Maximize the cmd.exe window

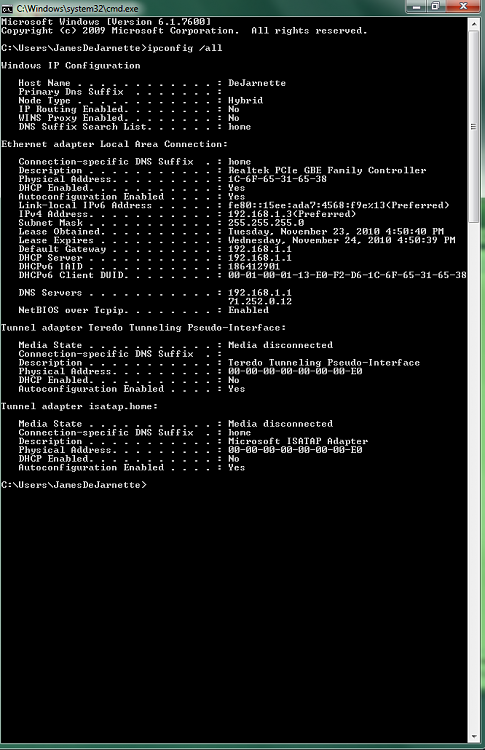point(435,6)
